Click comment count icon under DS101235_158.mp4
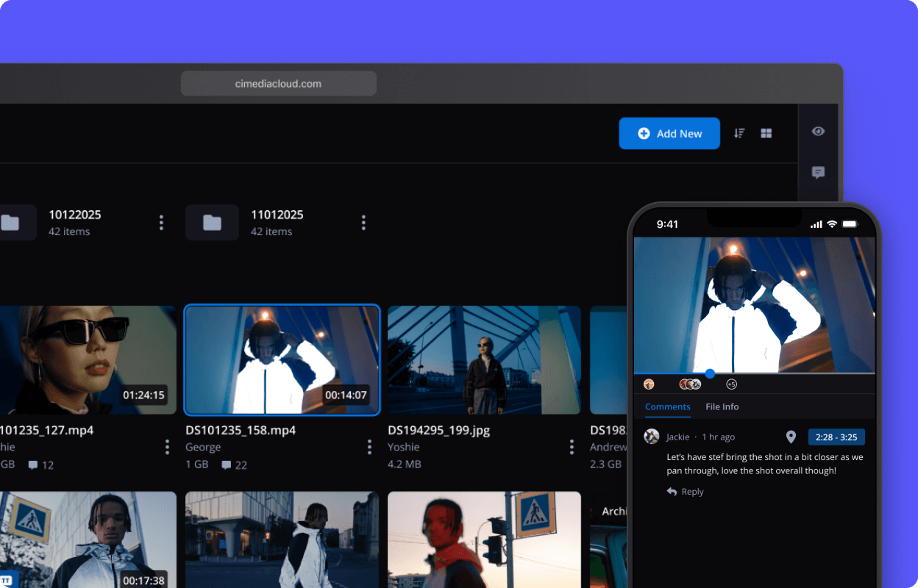The height and width of the screenshot is (588, 918). click(x=227, y=465)
